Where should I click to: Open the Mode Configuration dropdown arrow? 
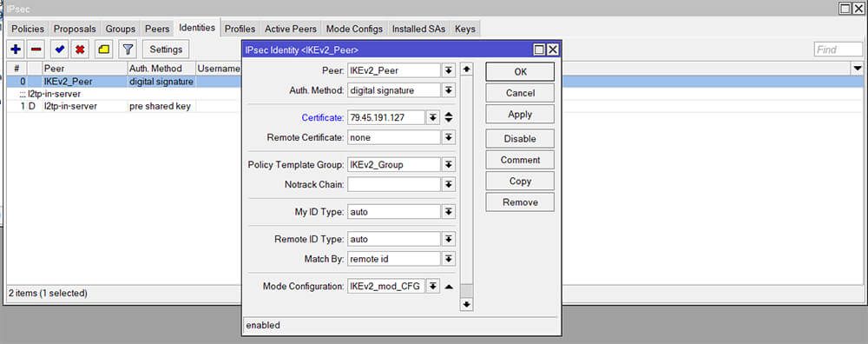pos(433,287)
